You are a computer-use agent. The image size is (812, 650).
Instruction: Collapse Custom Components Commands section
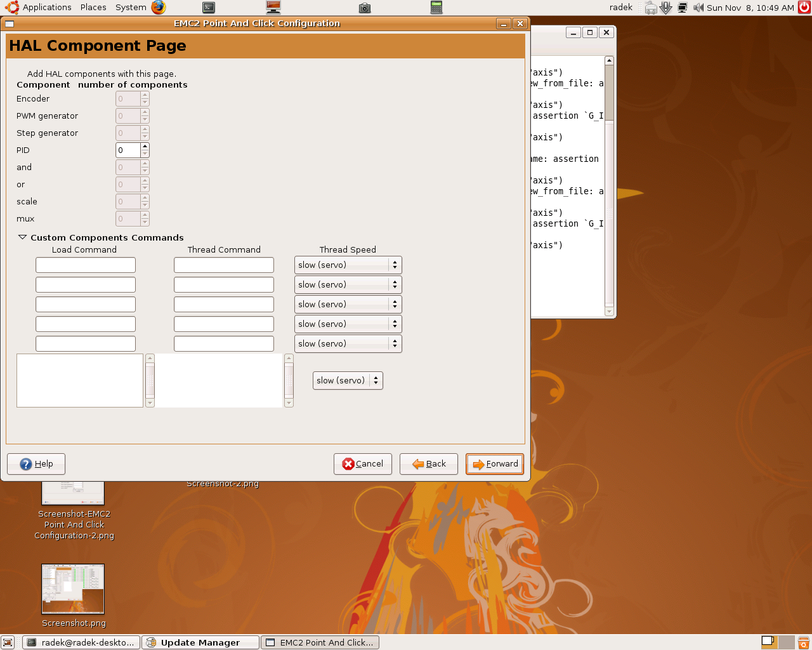(23, 237)
